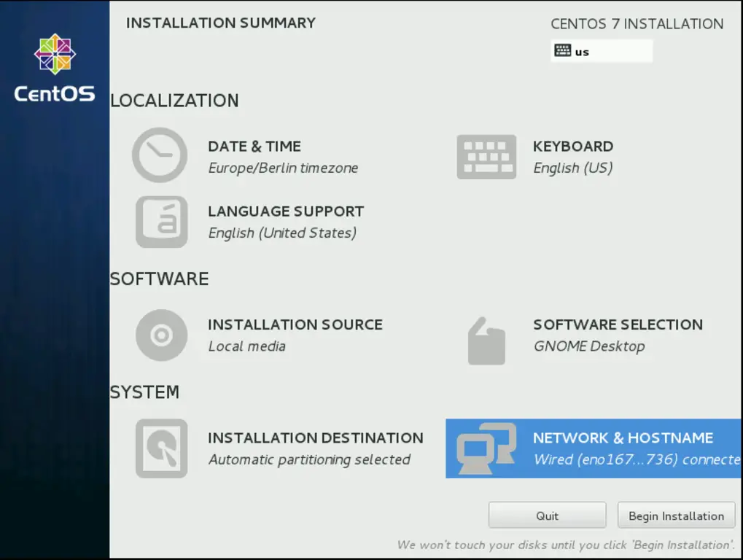
Task: Click the CENTOS 7 INSTALLATION title
Action: (637, 23)
